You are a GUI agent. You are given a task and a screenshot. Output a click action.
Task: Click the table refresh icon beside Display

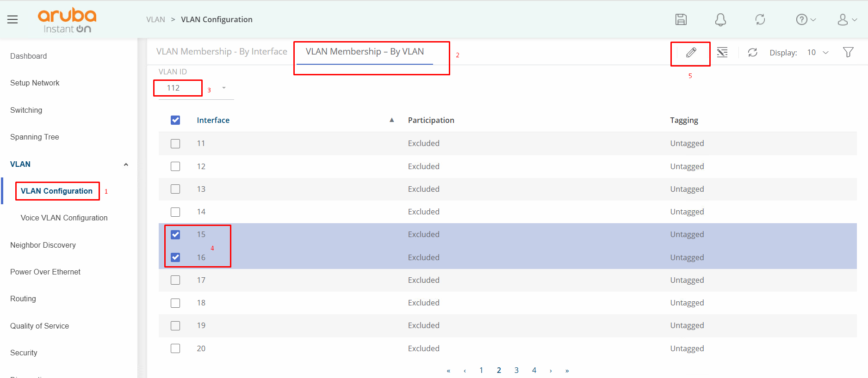click(x=752, y=53)
